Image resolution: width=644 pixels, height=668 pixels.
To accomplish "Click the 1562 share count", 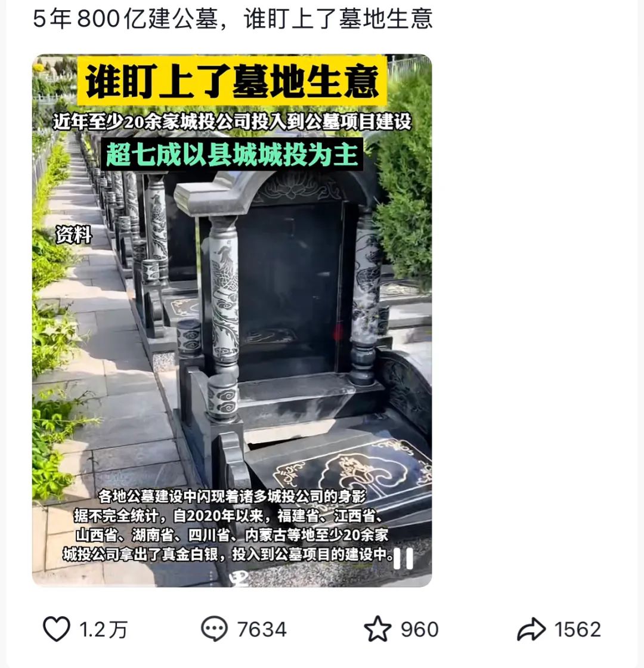I will click(578, 629).
